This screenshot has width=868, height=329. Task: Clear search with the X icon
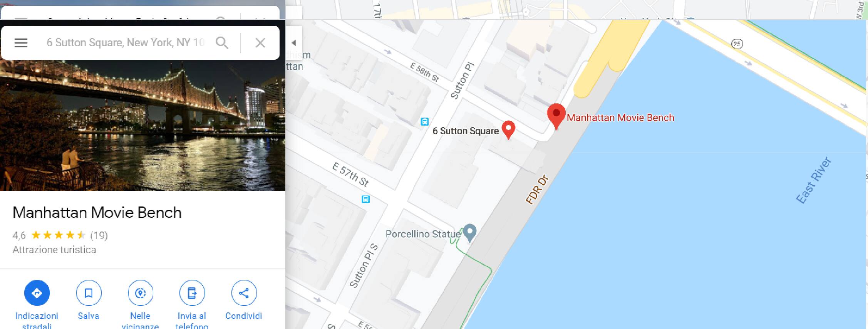[x=260, y=43]
